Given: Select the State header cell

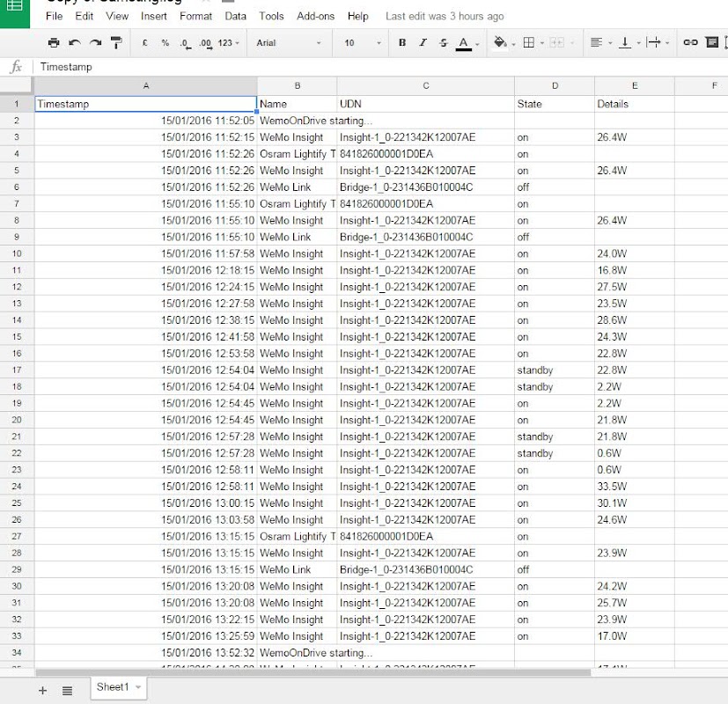Looking at the screenshot, I should pyautogui.click(x=555, y=104).
